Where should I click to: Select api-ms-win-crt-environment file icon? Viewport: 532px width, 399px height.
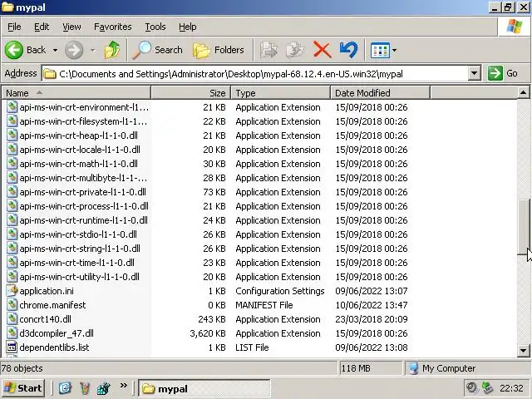(x=12, y=107)
